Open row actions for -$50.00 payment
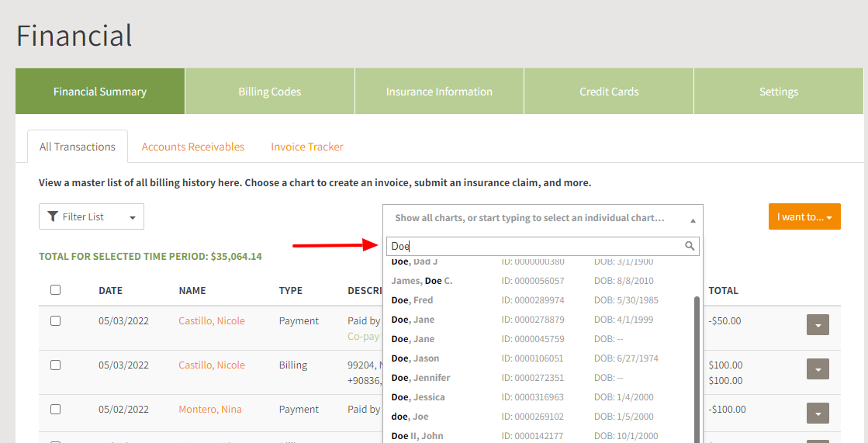 (x=818, y=325)
